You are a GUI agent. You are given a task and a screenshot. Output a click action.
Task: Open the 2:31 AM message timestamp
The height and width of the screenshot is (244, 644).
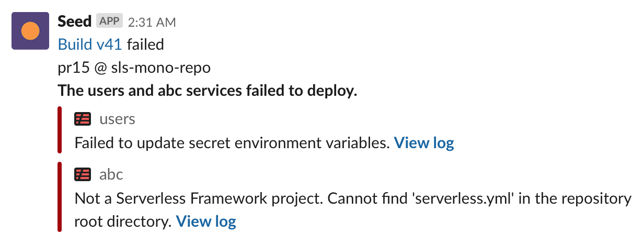click(x=152, y=22)
